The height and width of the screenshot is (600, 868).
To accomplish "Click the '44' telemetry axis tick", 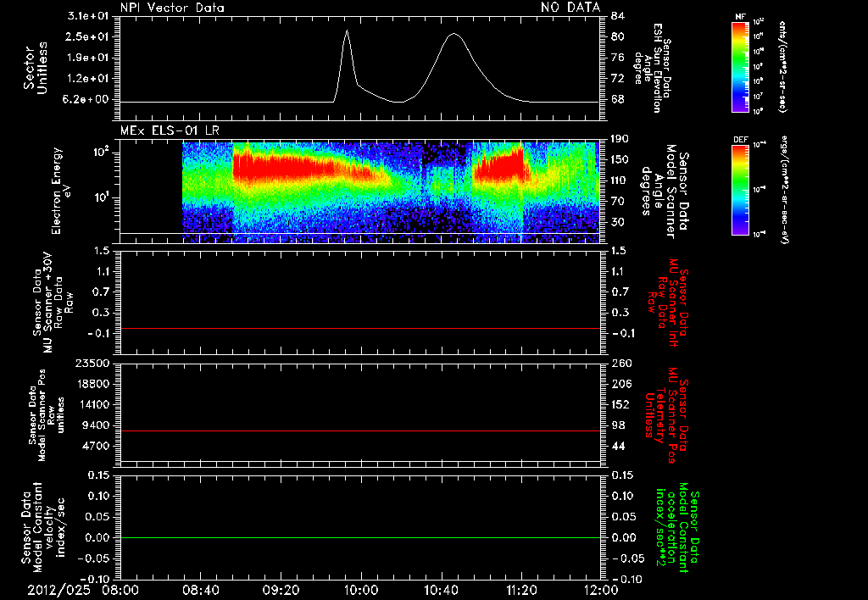I will [618, 446].
